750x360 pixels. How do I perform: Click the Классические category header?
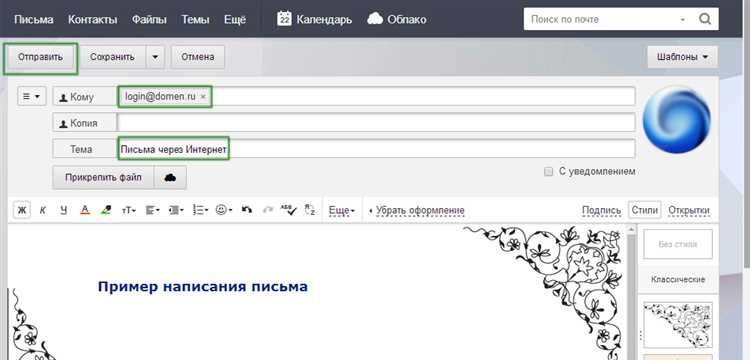click(x=678, y=279)
